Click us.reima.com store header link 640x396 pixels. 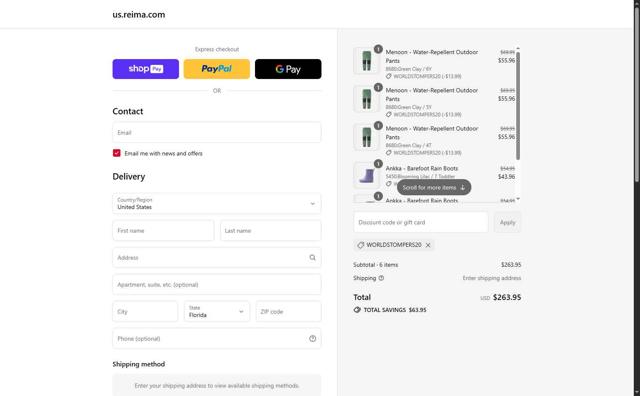[139, 15]
